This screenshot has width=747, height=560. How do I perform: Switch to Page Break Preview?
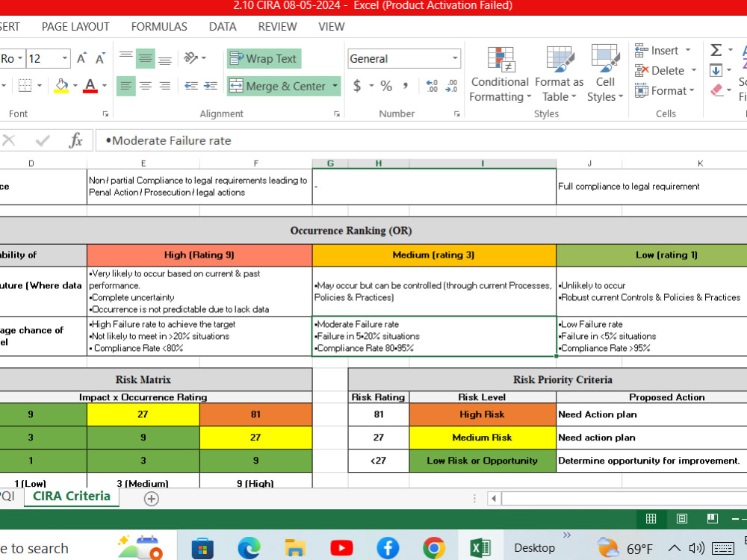[713, 519]
